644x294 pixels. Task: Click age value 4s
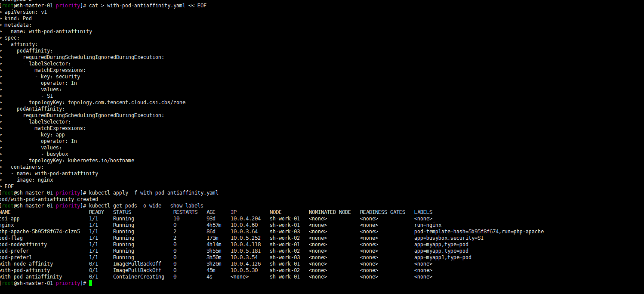210,277
